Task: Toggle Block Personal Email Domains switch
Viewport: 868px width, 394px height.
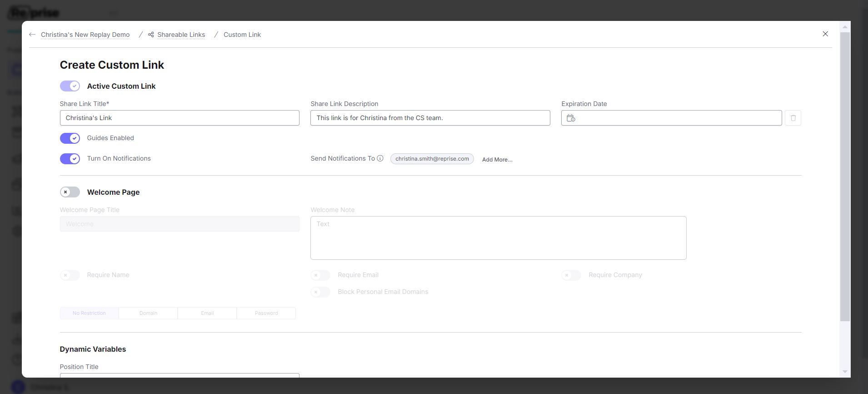Action: click(320, 292)
